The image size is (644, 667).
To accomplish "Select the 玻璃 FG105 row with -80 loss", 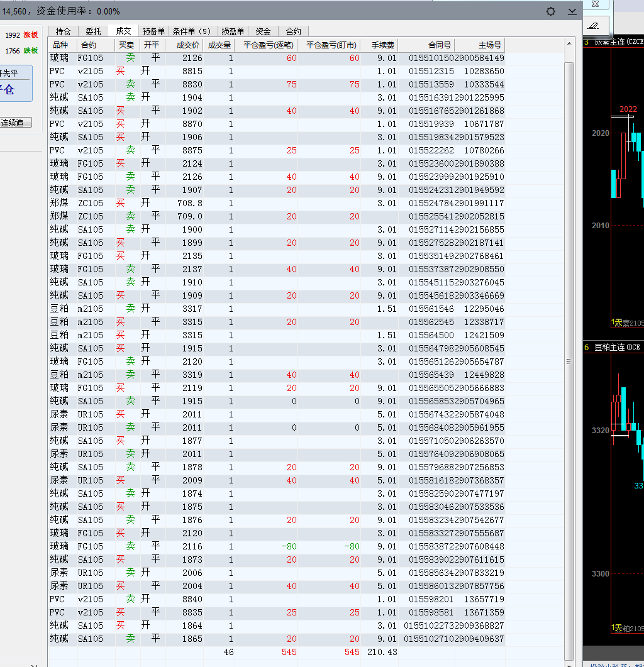I will 277,547.
